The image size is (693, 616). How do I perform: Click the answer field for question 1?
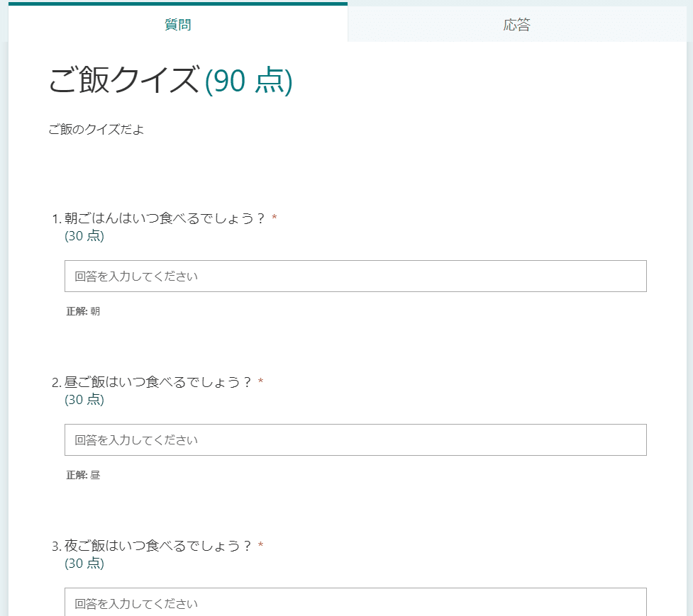pos(355,276)
